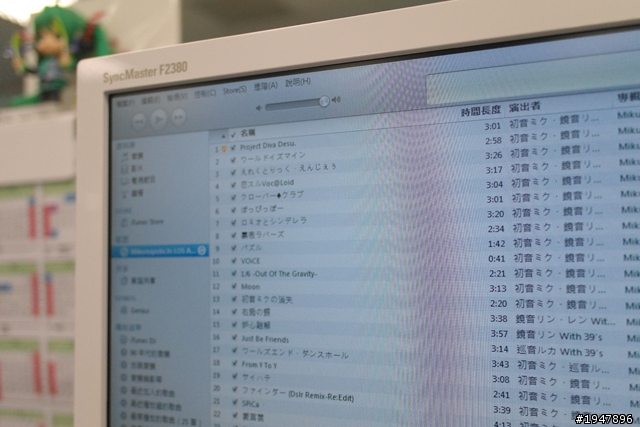Click the now-playing speaker icon on track 1

click(x=224, y=149)
